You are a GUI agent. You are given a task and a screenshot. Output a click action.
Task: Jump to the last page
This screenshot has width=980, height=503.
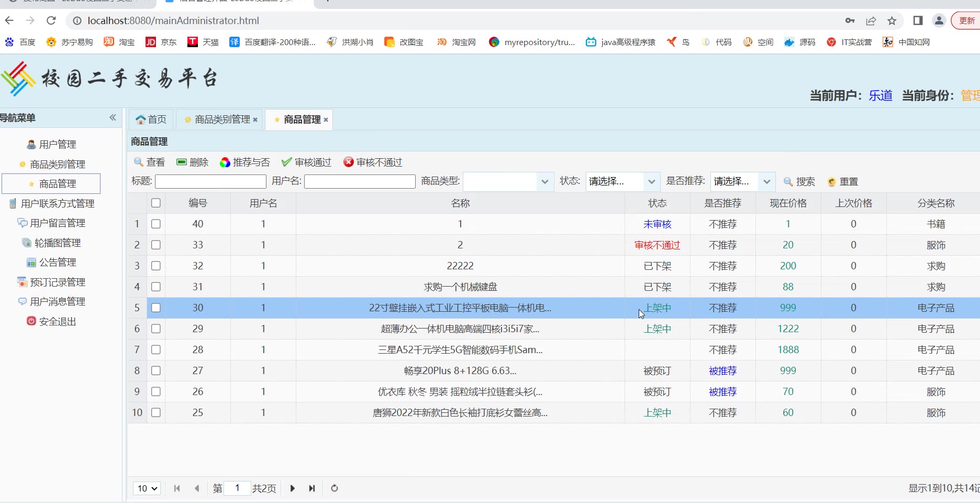coord(312,488)
